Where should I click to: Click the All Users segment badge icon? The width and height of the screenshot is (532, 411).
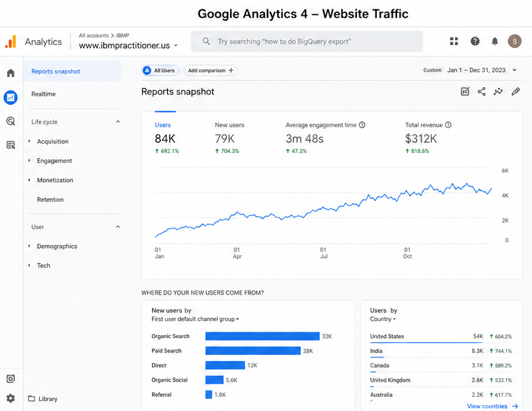pos(147,70)
